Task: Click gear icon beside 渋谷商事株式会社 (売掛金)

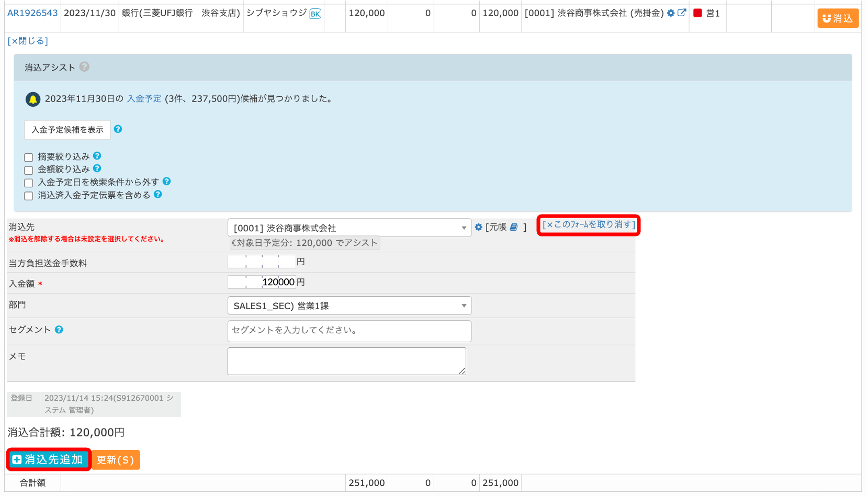Action: pyautogui.click(x=671, y=13)
